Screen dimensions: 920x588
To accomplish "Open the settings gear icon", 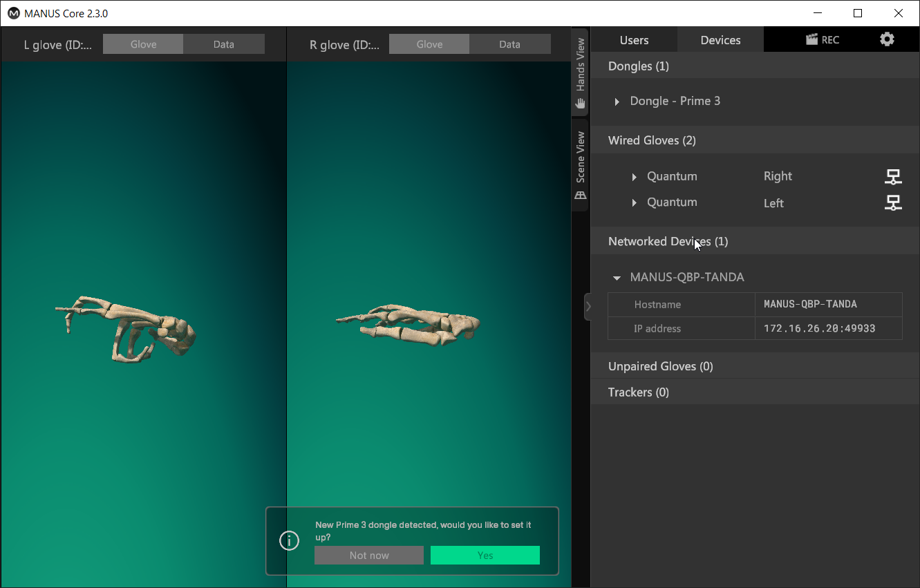I will coord(887,39).
